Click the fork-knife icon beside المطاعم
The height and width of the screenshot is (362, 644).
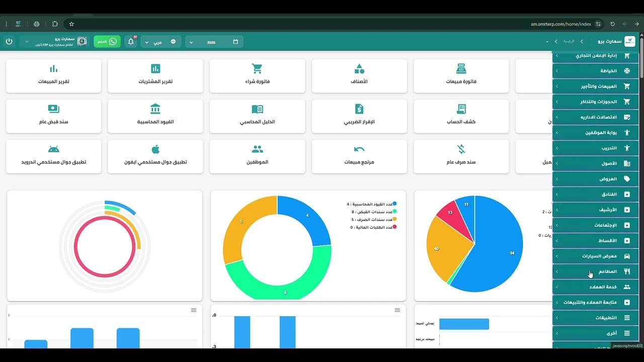tap(627, 271)
